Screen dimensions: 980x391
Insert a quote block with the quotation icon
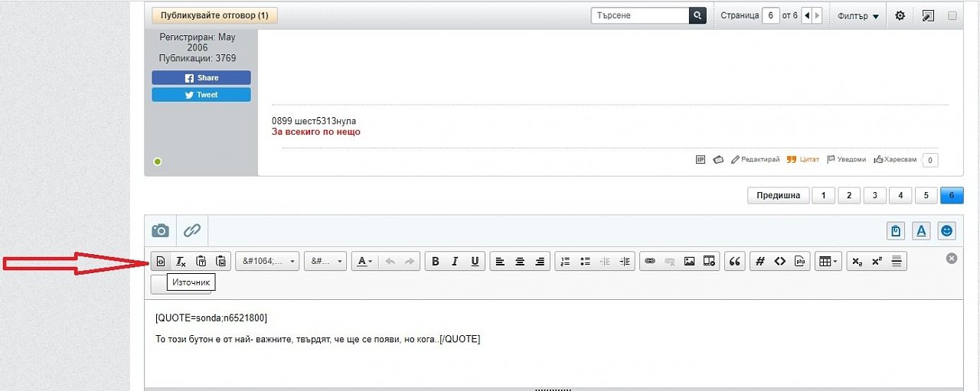[734, 262]
